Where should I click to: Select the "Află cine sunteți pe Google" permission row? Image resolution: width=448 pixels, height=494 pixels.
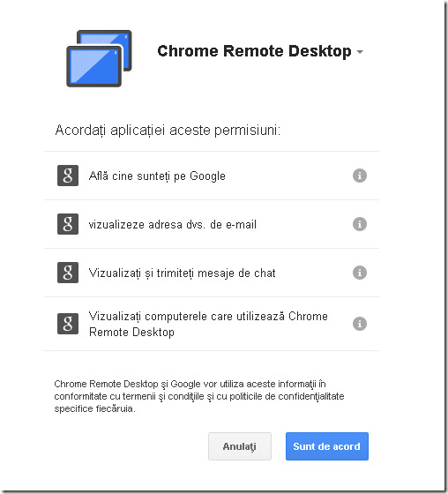point(212,176)
